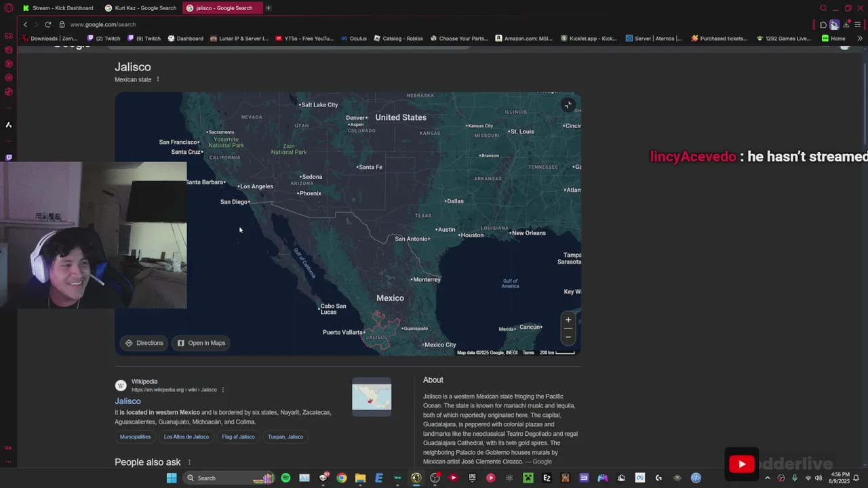
Task: Open 1292 Games Live bookmark
Action: pyautogui.click(x=784, y=39)
